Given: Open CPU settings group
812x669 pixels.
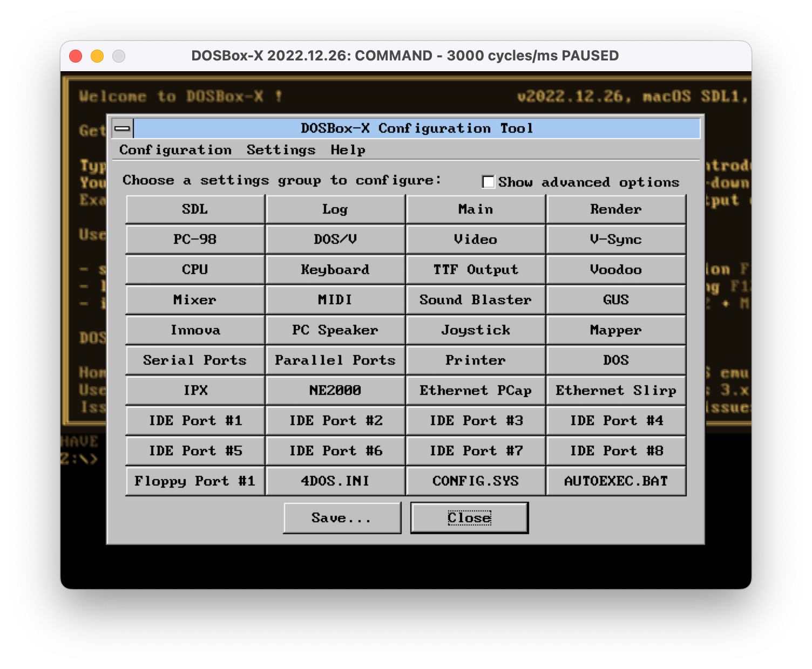Looking at the screenshot, I should pyautogui.click(x=195, y=270).
